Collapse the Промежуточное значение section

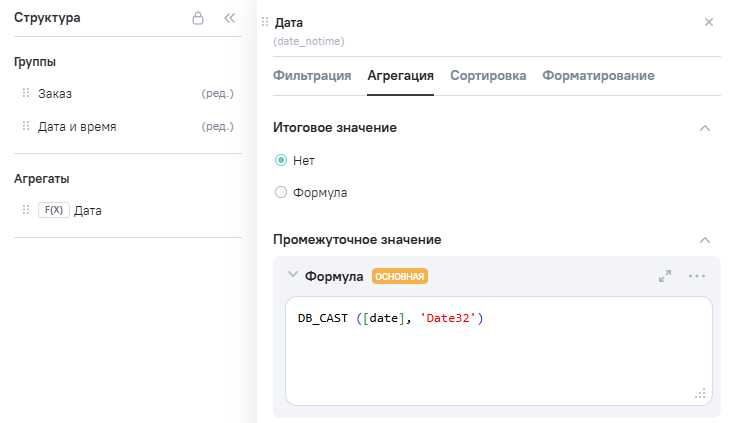pyautogui.click(x=704, y=240)
